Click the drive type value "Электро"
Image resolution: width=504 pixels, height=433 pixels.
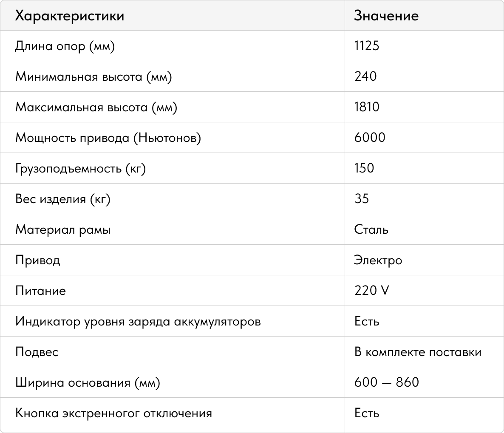(x=378, y=260)
